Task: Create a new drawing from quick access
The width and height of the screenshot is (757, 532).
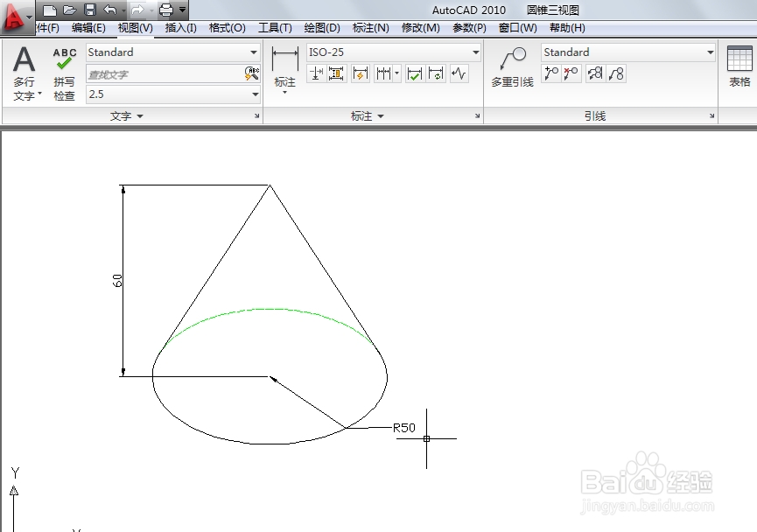Action: point(50,10)
